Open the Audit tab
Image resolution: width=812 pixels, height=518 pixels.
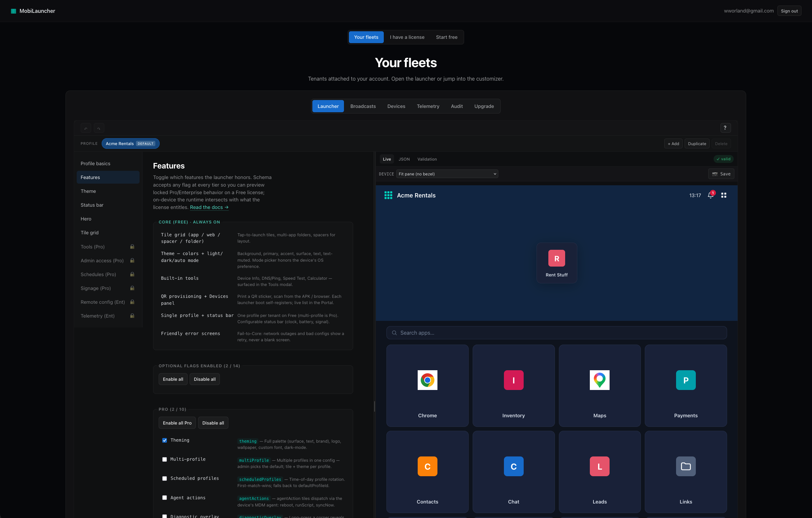coord(457,106)
